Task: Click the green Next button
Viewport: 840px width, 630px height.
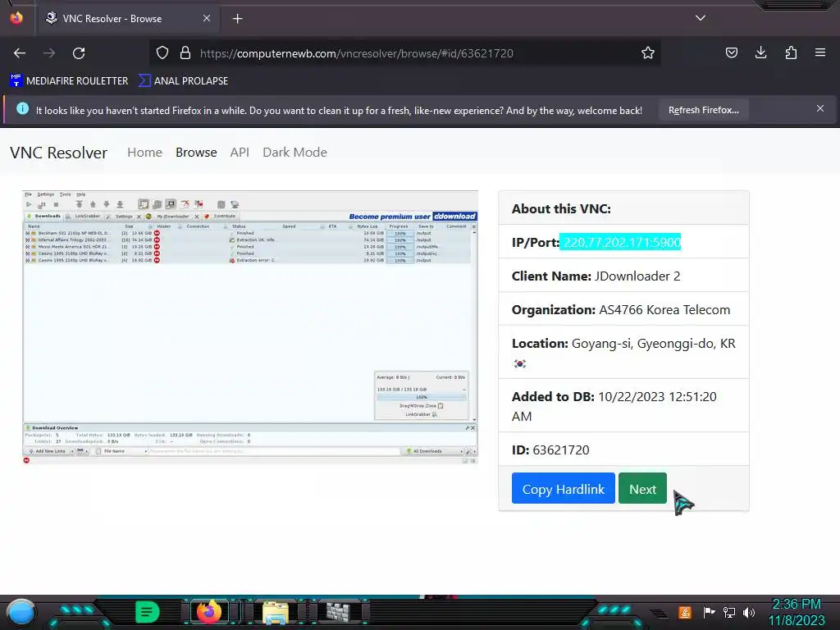Action: 642,489
